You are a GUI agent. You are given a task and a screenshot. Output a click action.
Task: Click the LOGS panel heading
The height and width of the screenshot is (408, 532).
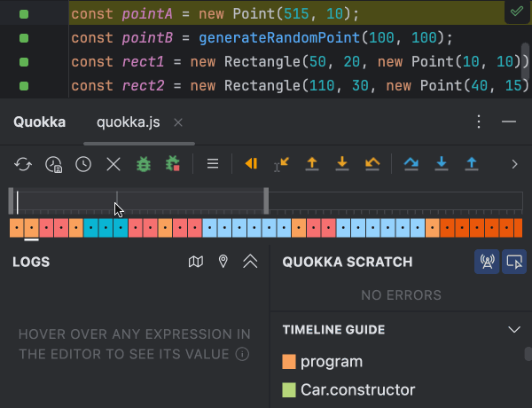click(31, 262)
